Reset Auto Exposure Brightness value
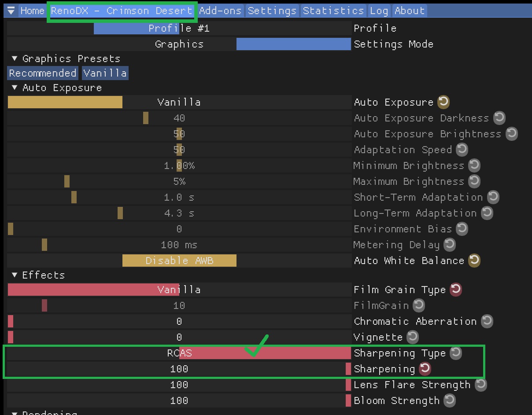The width and height of the screenshot is (532, 415). tap(511, 134)
